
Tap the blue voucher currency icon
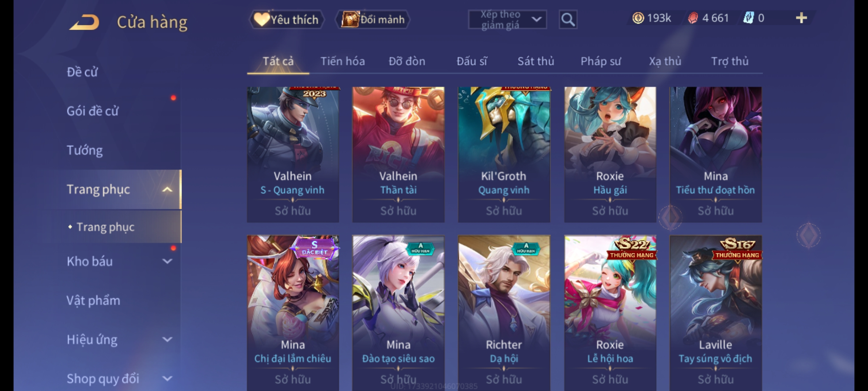point(748,18)
